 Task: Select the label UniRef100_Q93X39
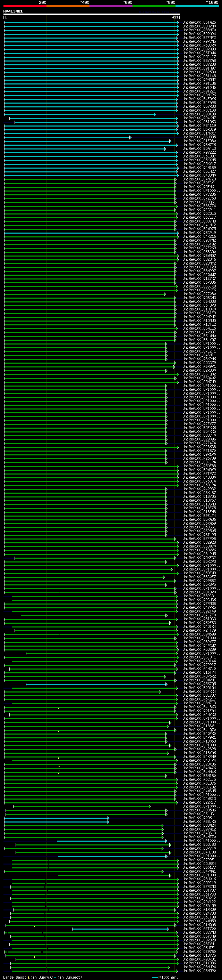(x=199, y=114)
